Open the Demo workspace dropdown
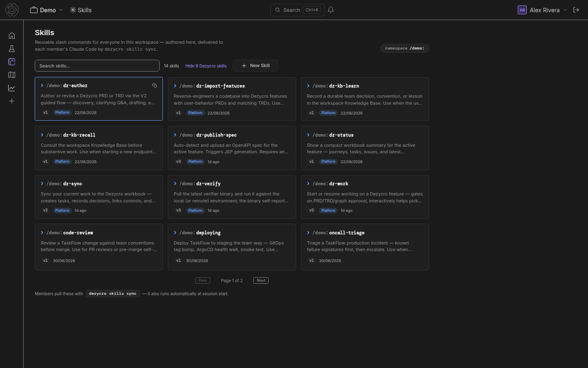 tap(47, 10)
